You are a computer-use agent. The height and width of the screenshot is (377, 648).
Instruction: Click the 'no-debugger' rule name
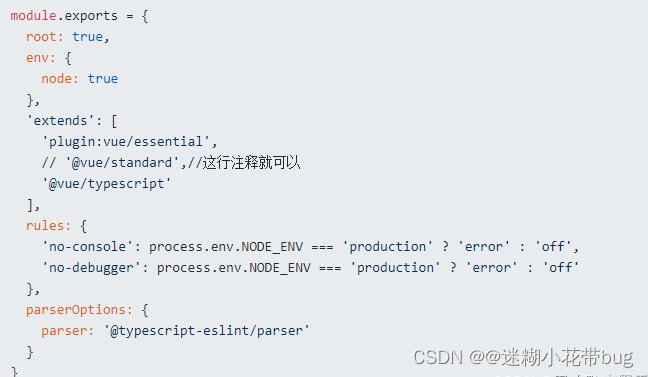[x=91, y=268]
